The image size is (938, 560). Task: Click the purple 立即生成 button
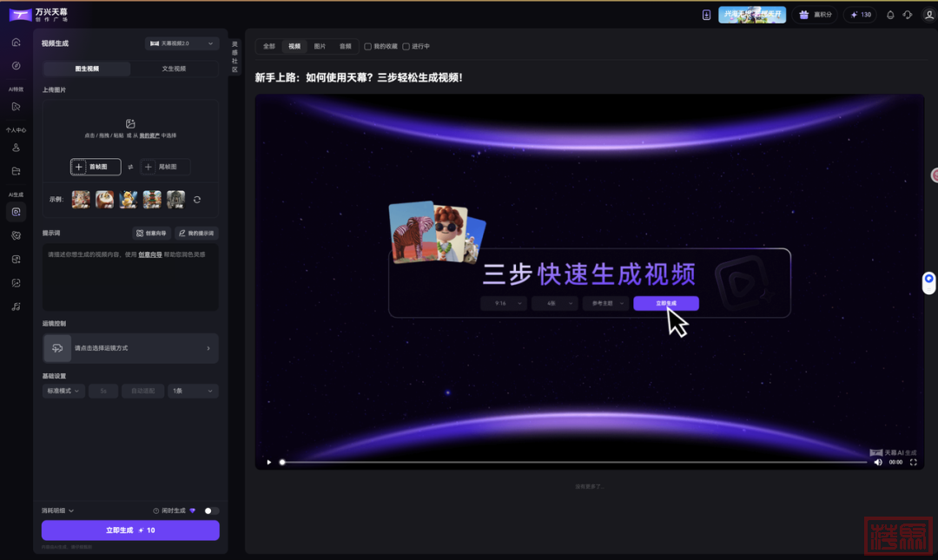click(x=130, y=530)
